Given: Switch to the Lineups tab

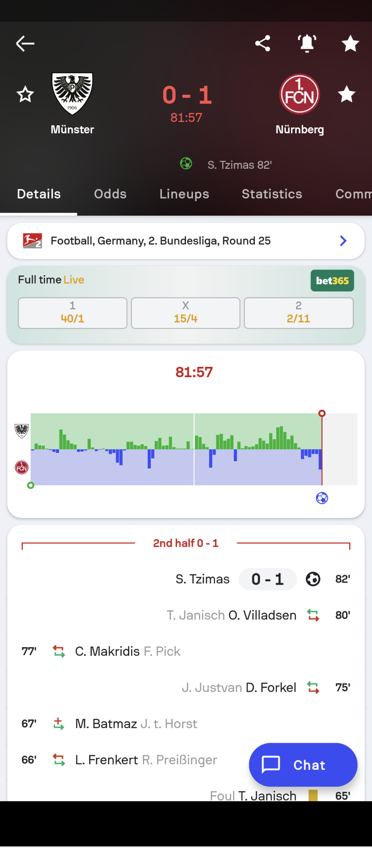Looking at the screenshot, I should coord(184,194).
